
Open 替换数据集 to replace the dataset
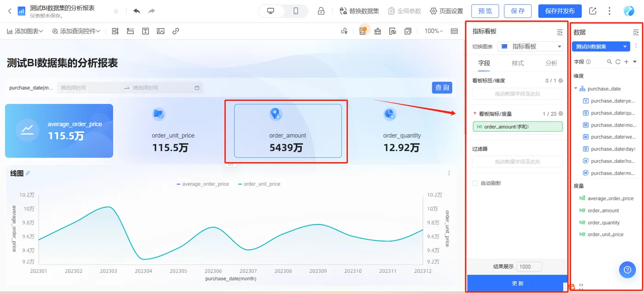pos(359,11)
